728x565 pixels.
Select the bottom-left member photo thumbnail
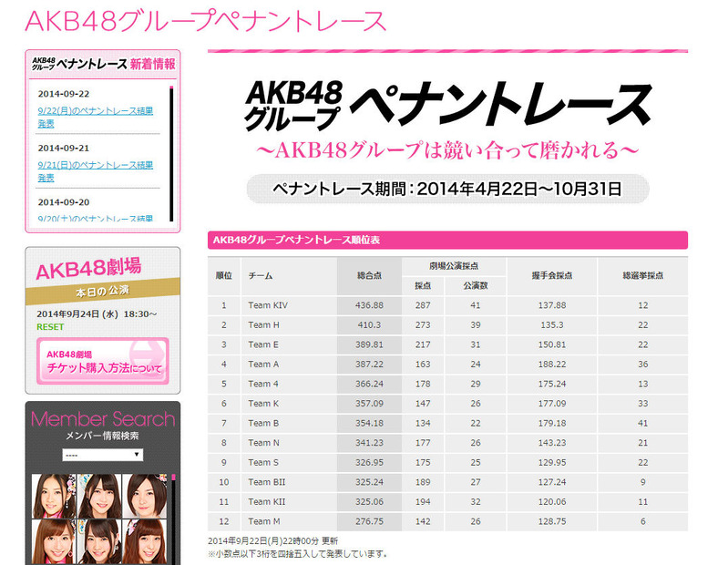[53, 542]
